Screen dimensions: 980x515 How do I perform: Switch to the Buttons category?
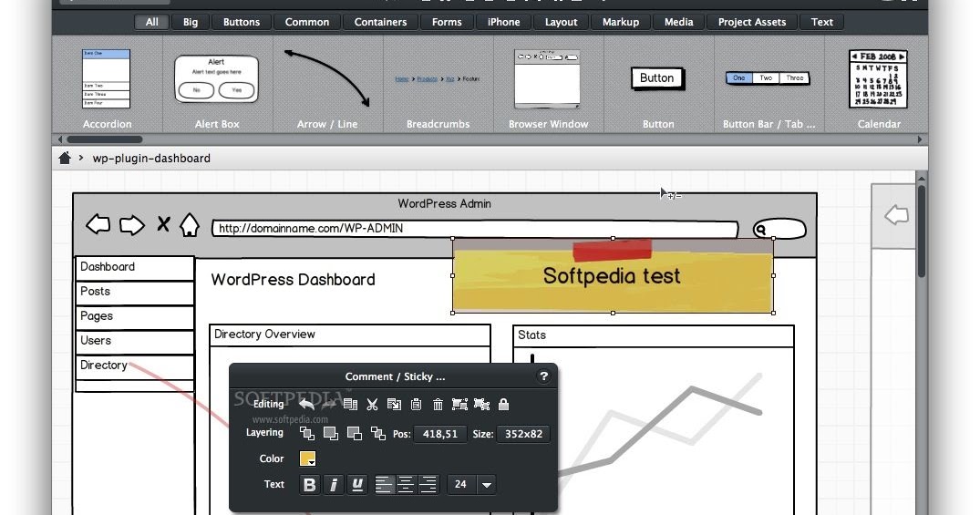click(242, 22)
